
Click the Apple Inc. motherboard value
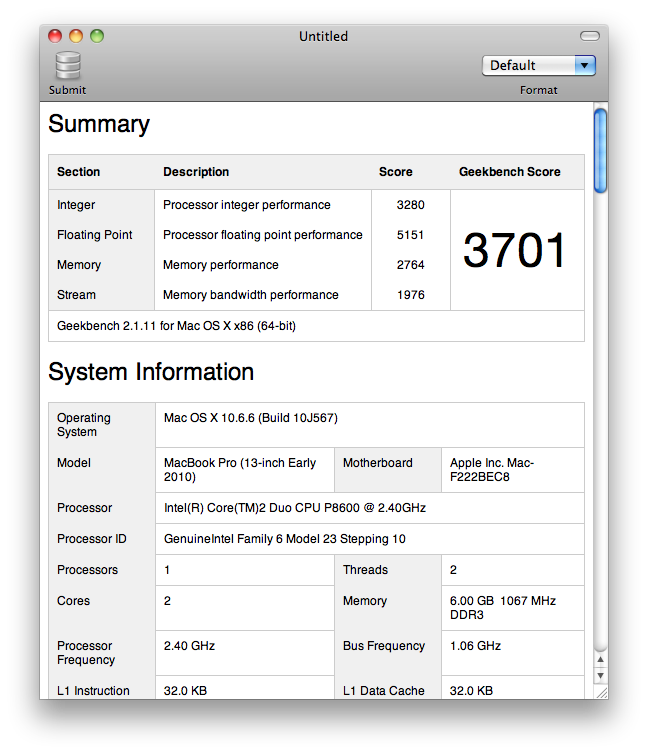pos(492,470)
